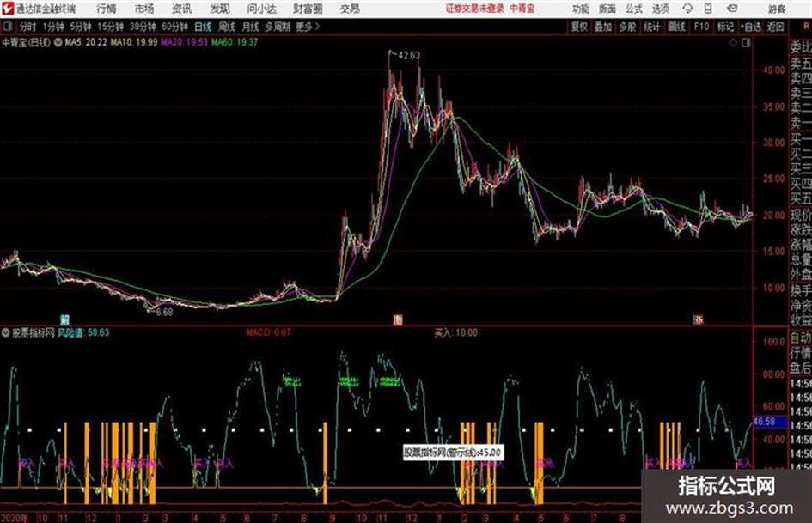Click the MACD: 0.07 indicator text
Screen dimensions: 812x523
click(x=268, y=332)
